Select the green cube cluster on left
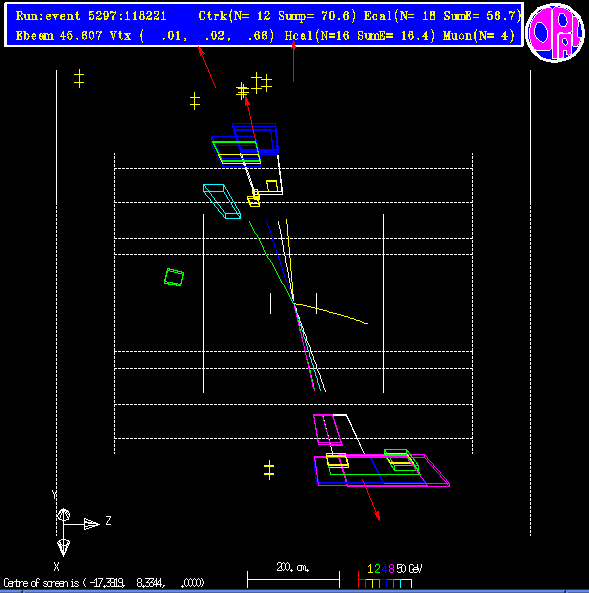This screenshot has height=593, width=589. tap(174, 277)
